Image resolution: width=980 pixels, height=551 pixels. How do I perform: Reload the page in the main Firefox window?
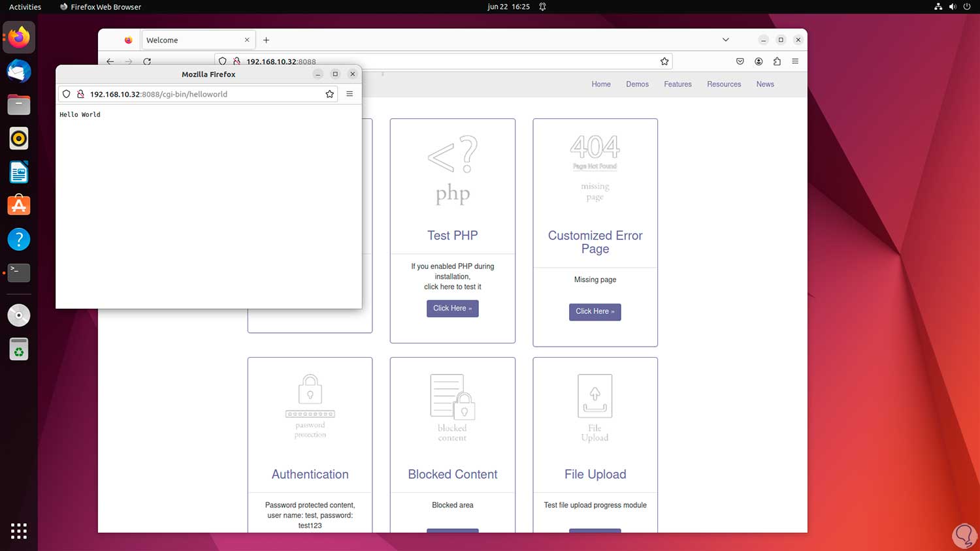(x=147, y=61)
